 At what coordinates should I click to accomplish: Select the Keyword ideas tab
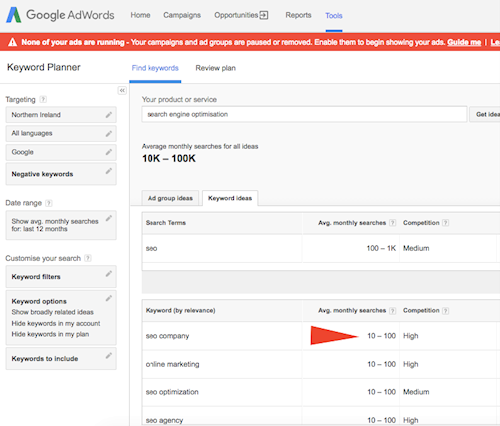click(230, 198)
